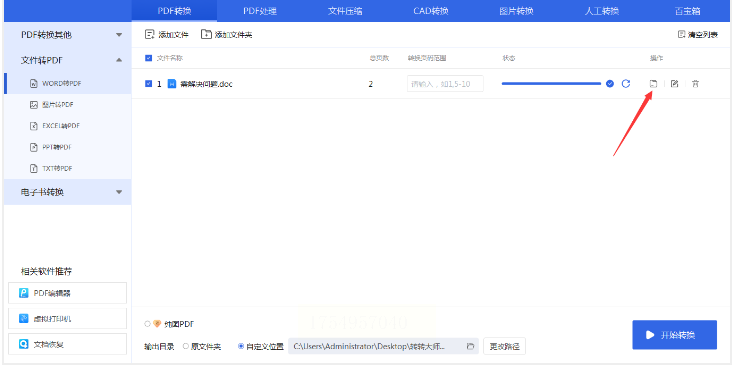This screenshot has height=368, width=733.
Task: Click the 清空列表 clear list icon
Action: (x=681, y=34)
